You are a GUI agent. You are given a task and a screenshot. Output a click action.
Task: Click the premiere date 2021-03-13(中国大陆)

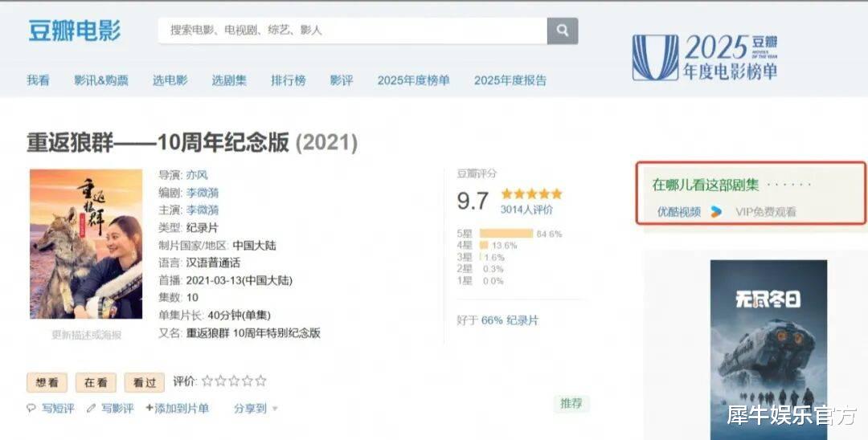tap(240, 280)
